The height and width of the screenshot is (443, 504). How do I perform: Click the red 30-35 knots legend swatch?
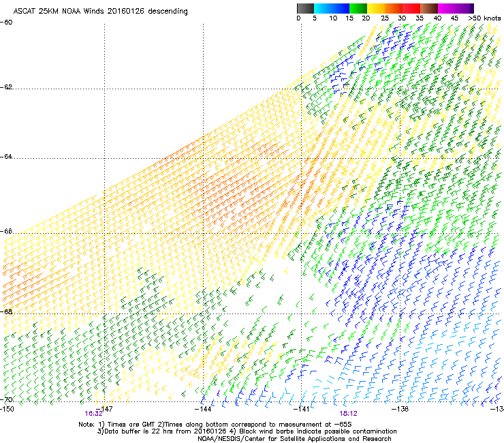click(x=411, y=8)
